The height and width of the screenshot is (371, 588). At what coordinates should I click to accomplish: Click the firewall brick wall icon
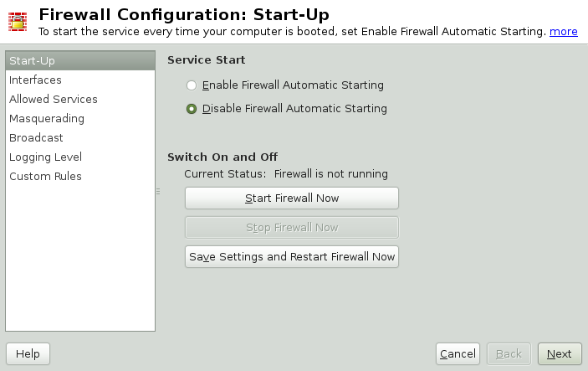pos(18,21)
